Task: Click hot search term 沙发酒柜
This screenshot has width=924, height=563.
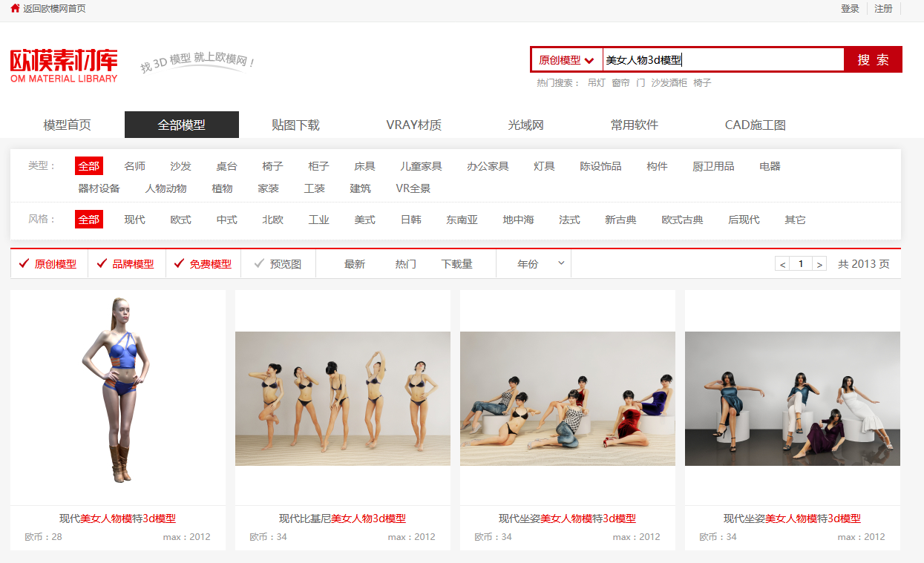Action: 669,83
